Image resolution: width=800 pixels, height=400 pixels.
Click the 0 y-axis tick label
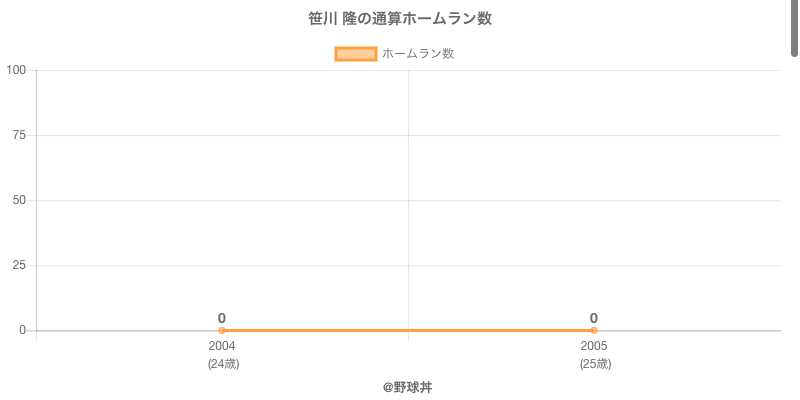22,330
